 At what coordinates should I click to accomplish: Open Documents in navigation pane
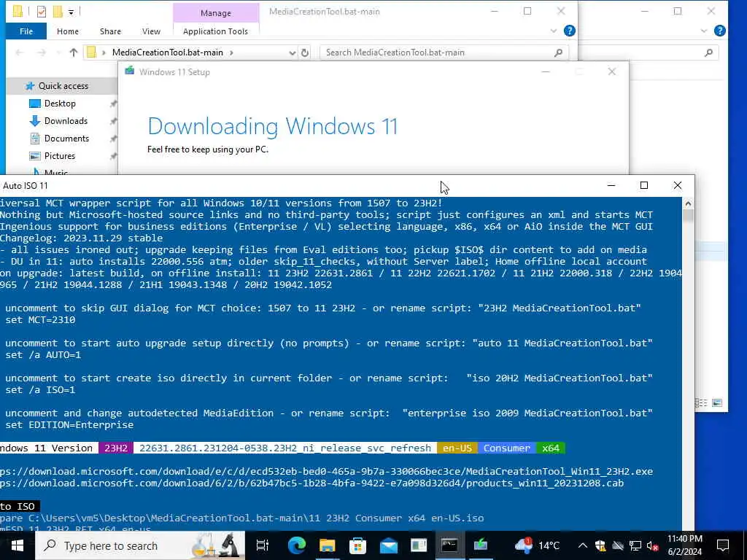pyautogui.click(x=66, y=139)
